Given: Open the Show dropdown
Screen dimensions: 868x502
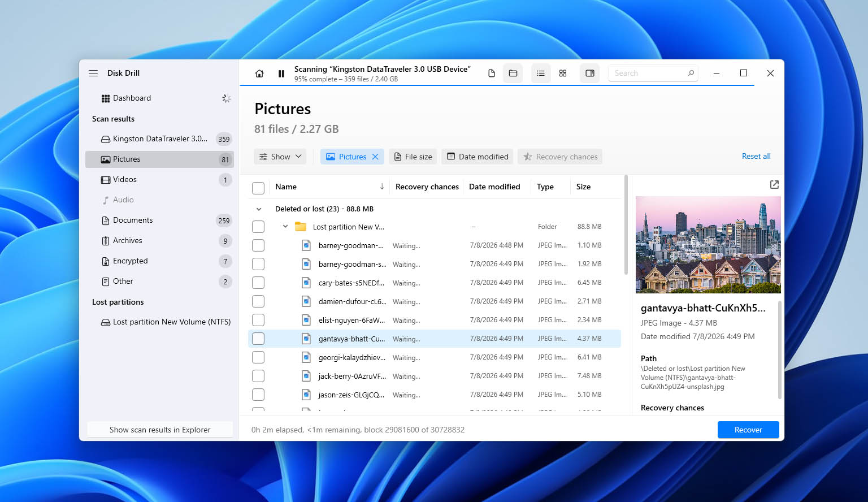Looking at the screenshot, I should coord(280,157).
